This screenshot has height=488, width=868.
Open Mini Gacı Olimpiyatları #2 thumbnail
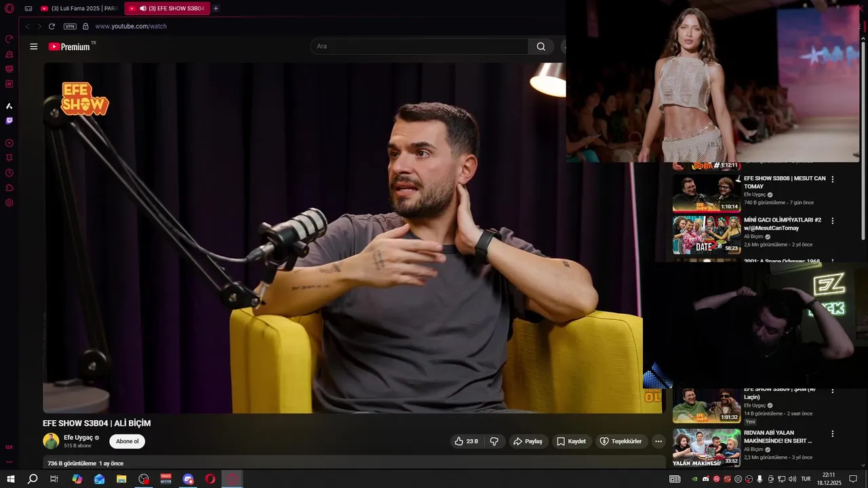[x=706, y=235]
